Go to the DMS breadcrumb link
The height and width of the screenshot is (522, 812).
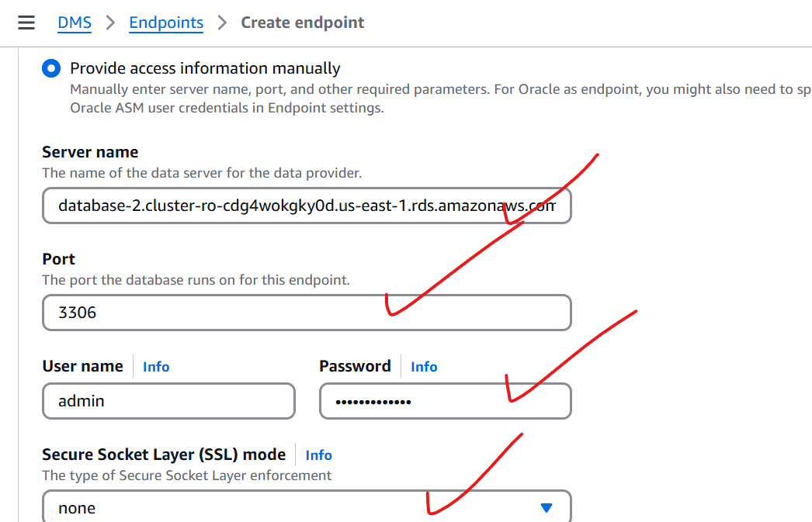75,22
